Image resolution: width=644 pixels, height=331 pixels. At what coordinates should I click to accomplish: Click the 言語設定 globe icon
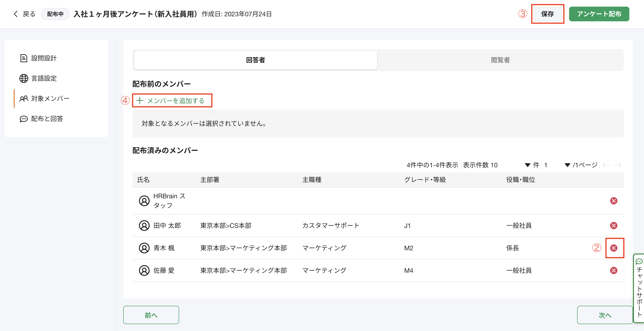(x=24, y=78)
